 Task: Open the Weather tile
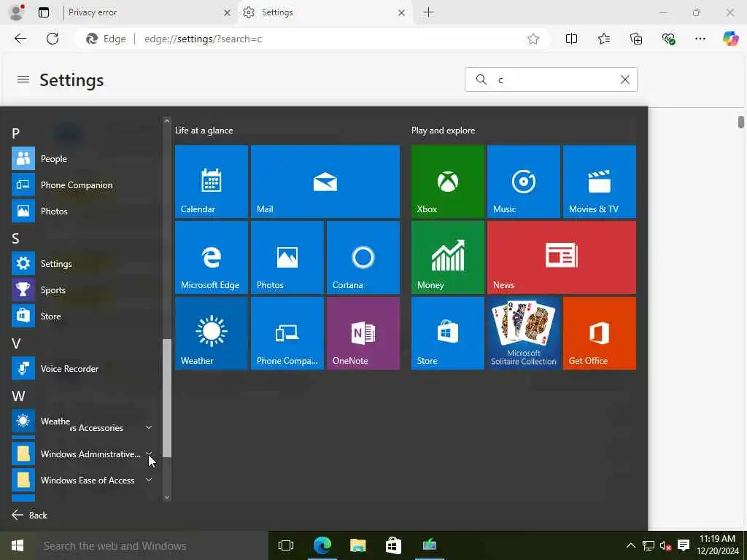(212, 333)
